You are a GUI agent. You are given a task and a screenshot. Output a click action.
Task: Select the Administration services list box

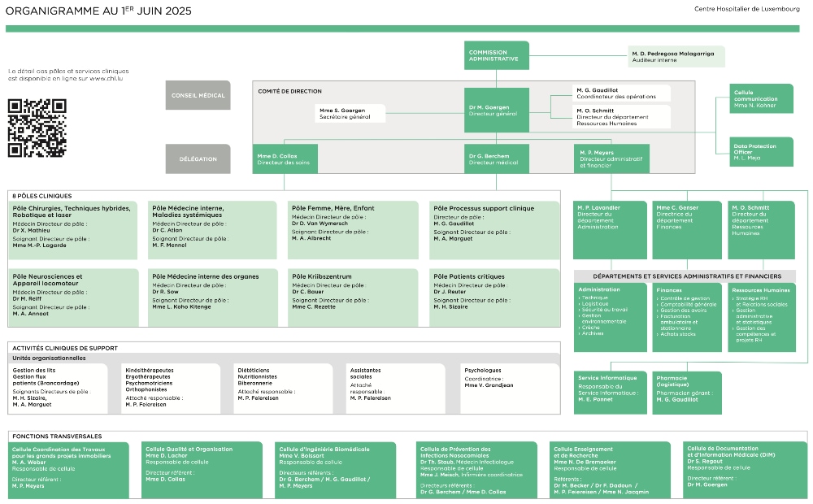point(611,317)
